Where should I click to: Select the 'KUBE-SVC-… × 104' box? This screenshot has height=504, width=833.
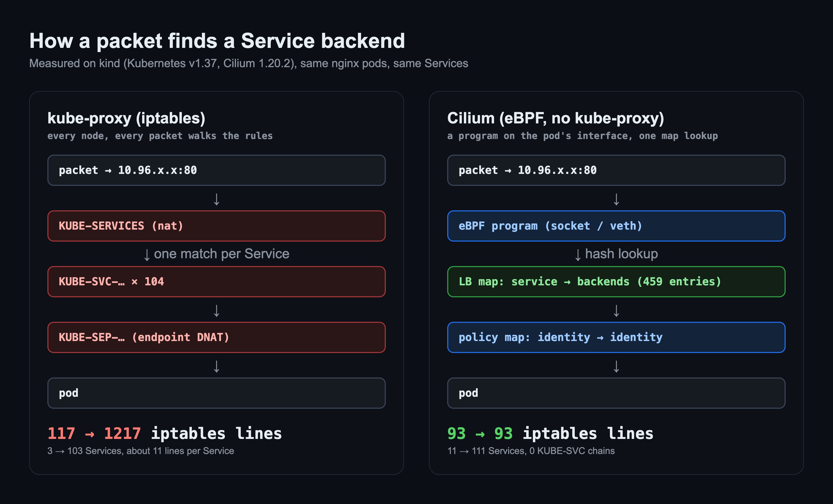[216, 282]
